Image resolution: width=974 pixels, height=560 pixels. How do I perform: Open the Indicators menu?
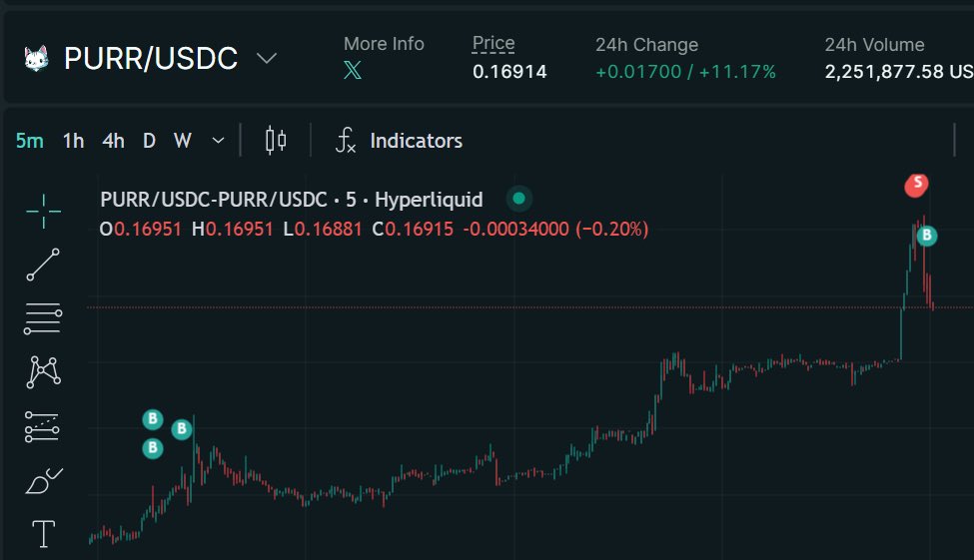tap(417, 141)
